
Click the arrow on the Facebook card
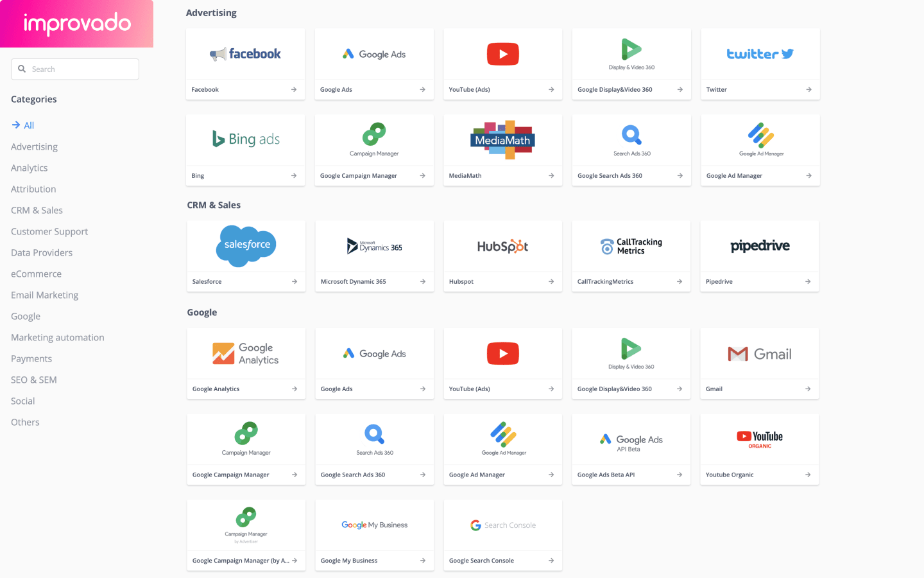click(x=294, y=89)
